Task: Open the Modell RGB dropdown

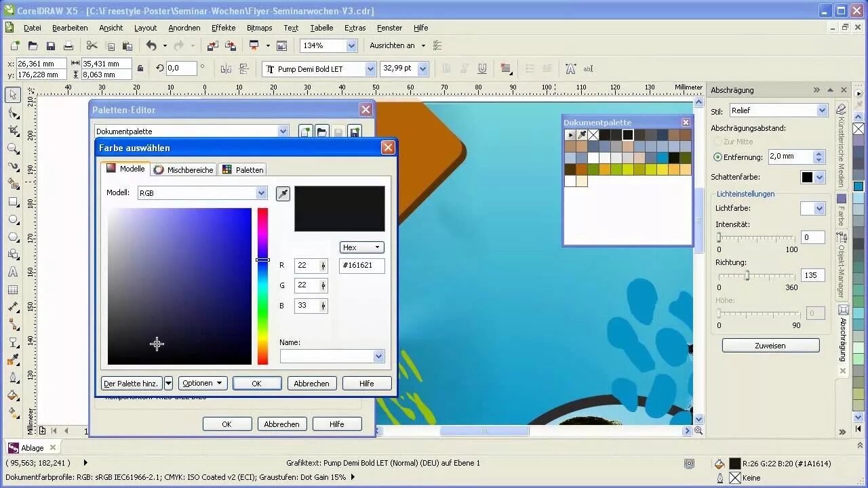Action: 261,193
